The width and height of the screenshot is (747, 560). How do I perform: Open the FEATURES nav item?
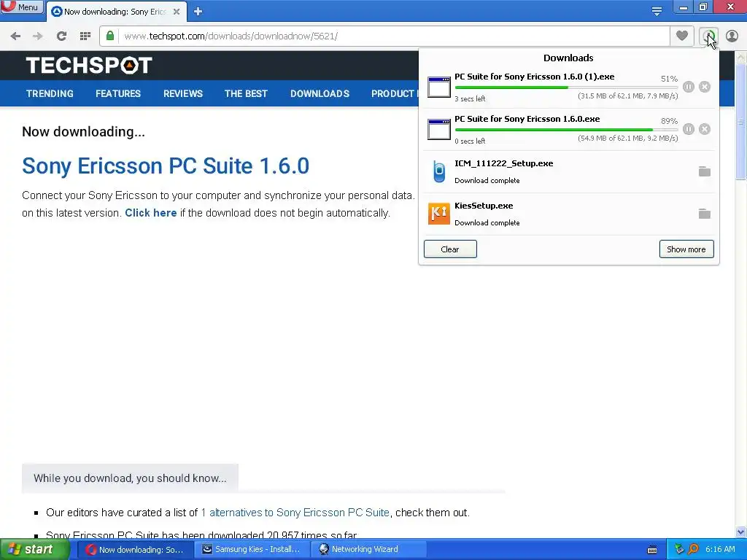point(118,93)
